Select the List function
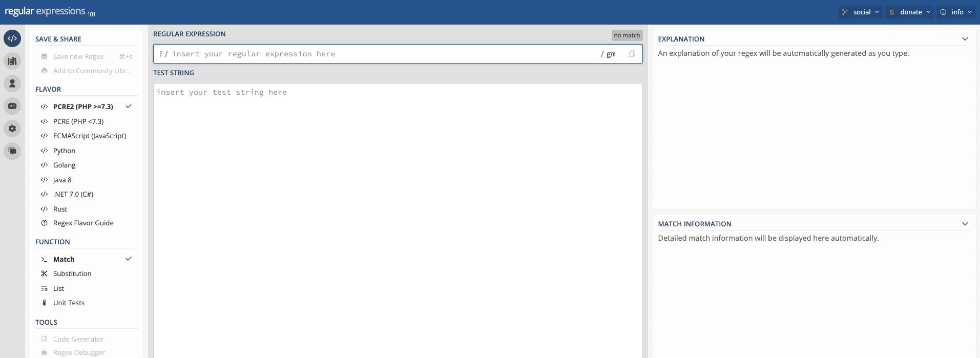The height and width of the screenshot is (358, 980). coord(59,288)
